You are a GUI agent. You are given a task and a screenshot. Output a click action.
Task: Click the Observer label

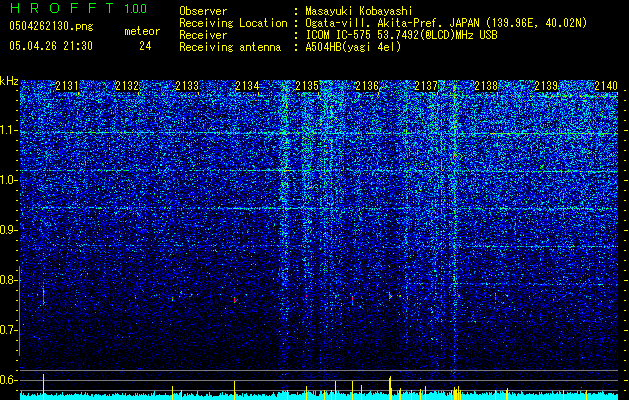(x=203, y=11)
